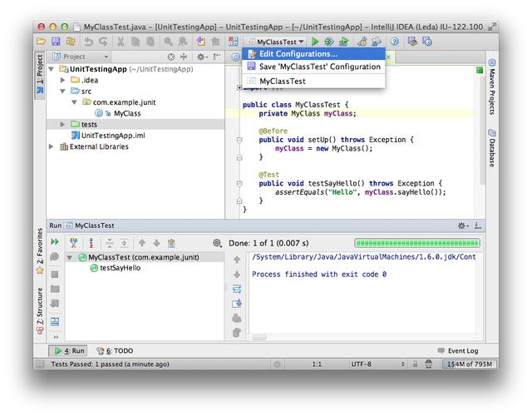Select testSayHello test result

coord(116,268)
